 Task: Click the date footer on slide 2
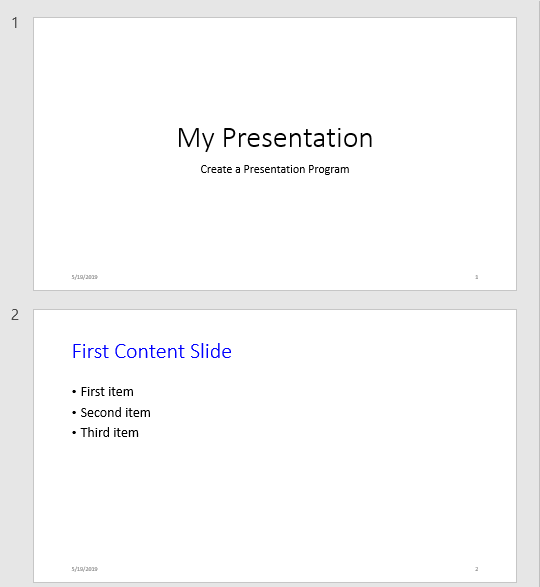pos(85,569)
